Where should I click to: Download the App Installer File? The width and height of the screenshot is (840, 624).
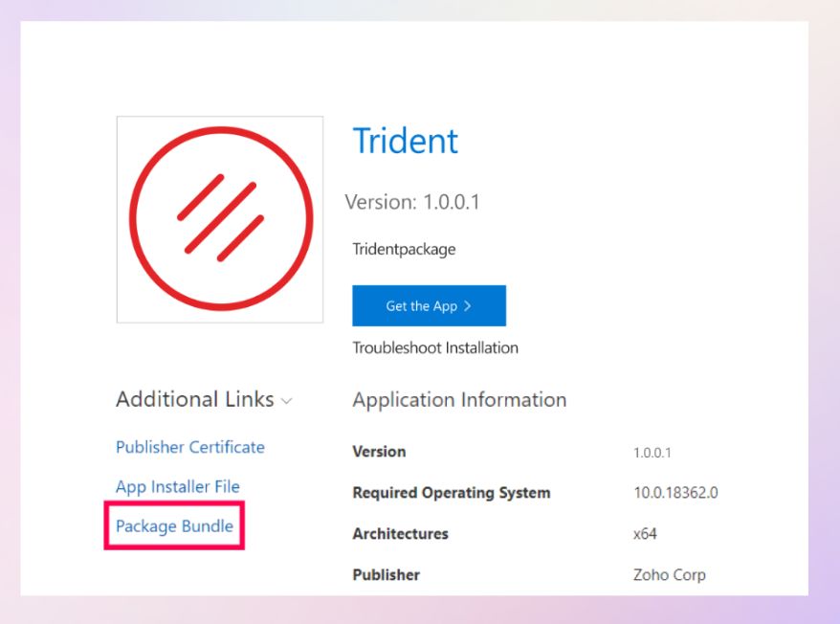pos(178,487)
